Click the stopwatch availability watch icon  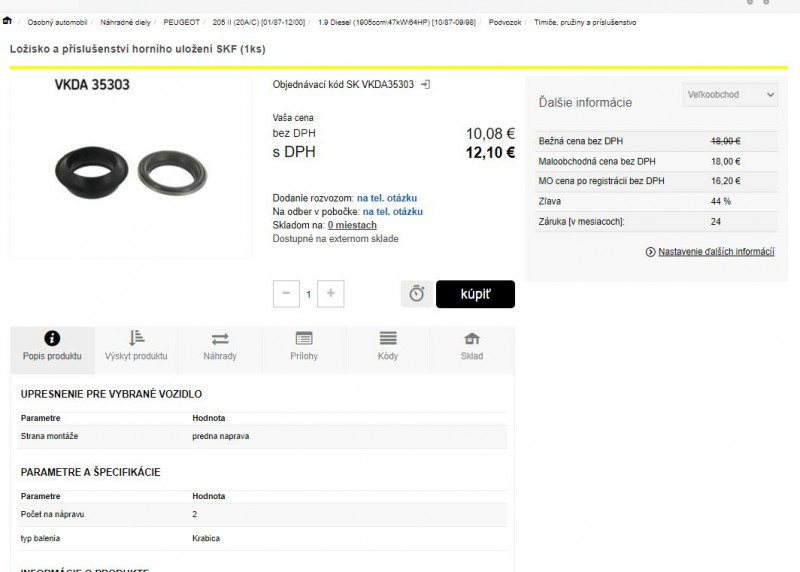point(417,294)
